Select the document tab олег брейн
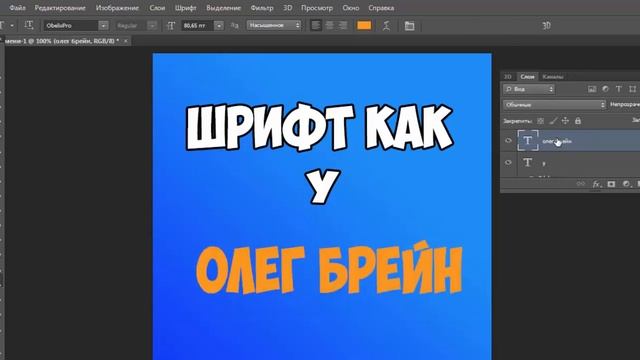640x360 pixels. click(61, 41)
